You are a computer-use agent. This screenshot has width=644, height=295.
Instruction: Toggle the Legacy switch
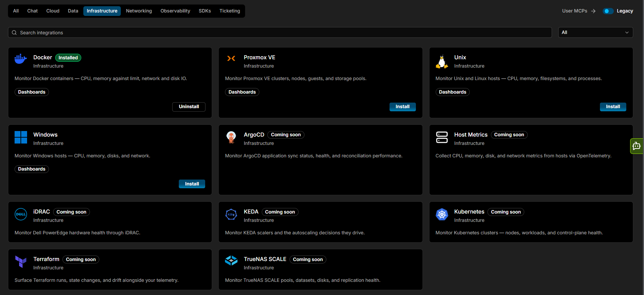pos(608,11)
